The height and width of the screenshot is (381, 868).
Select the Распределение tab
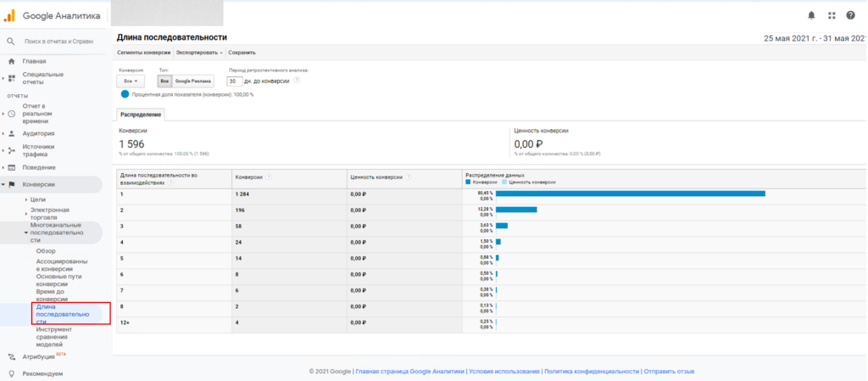coord(141,115)
